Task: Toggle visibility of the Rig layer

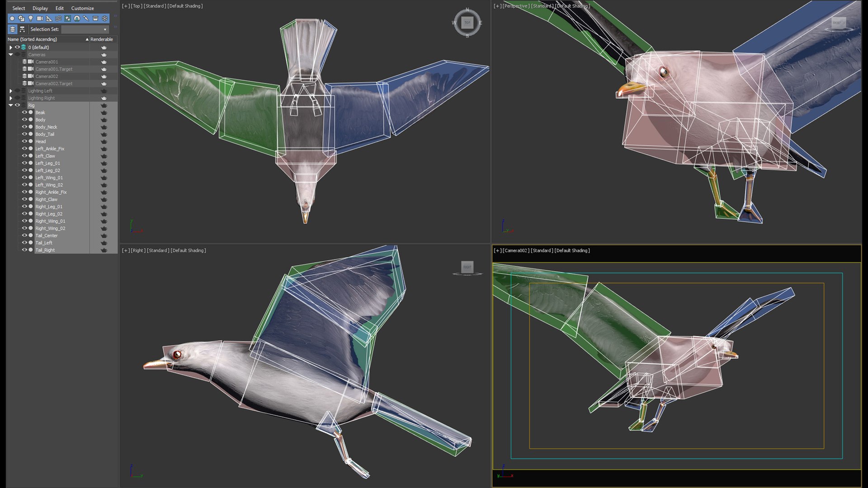Action: click(x=17, y=105)
